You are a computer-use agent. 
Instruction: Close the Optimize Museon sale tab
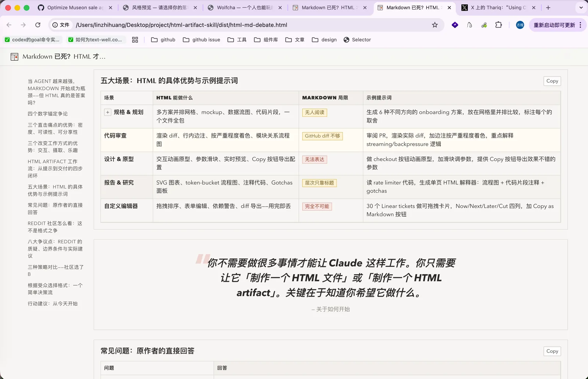[110, 7]
